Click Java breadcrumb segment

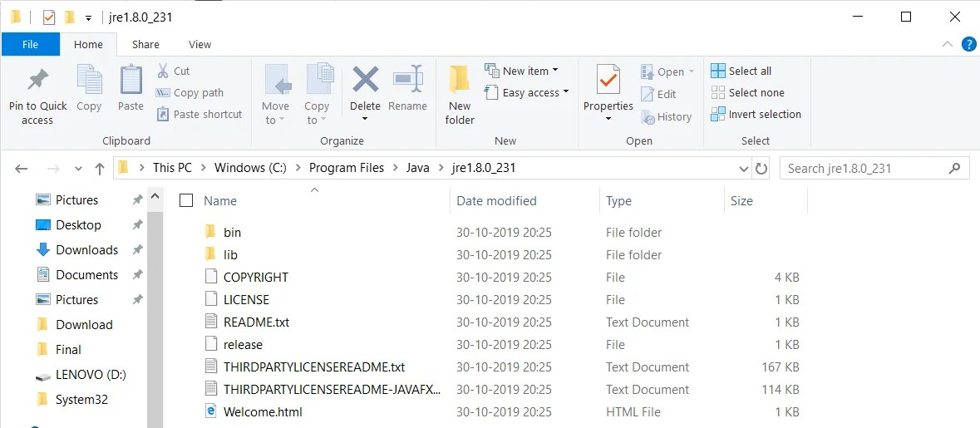pyautogui.click(x=418, y=168)
